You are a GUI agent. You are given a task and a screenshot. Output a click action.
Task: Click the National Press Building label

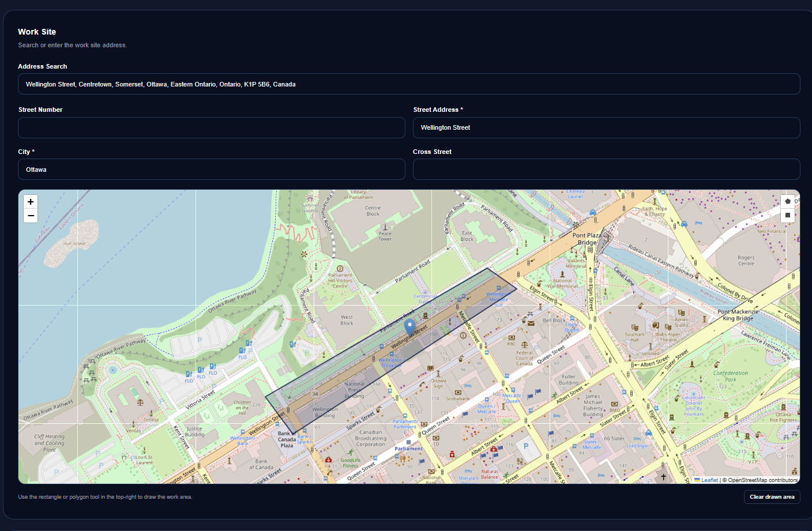pos(354,390)
